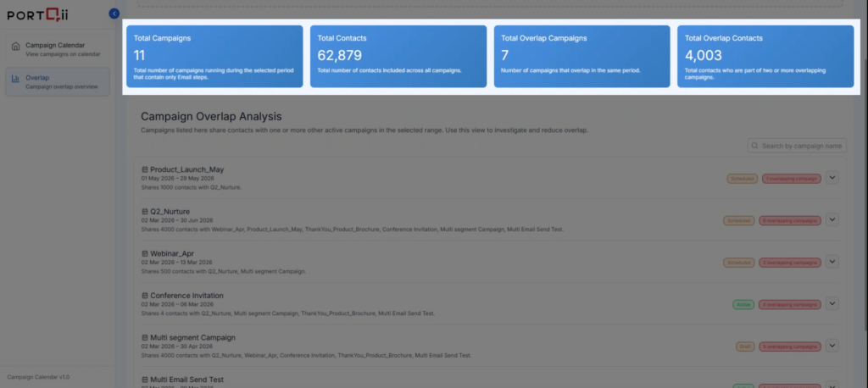Image resolution: width=868 pixels, height=388 pixels.
Task: Expand the Multi segment Campaign row
Action: 832,346
